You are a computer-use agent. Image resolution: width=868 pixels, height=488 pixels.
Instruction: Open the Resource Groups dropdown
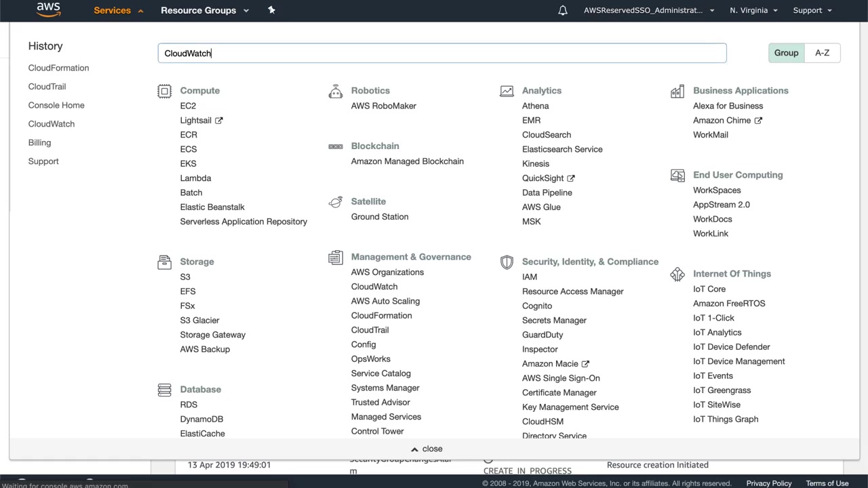click(x=204, y=10)
